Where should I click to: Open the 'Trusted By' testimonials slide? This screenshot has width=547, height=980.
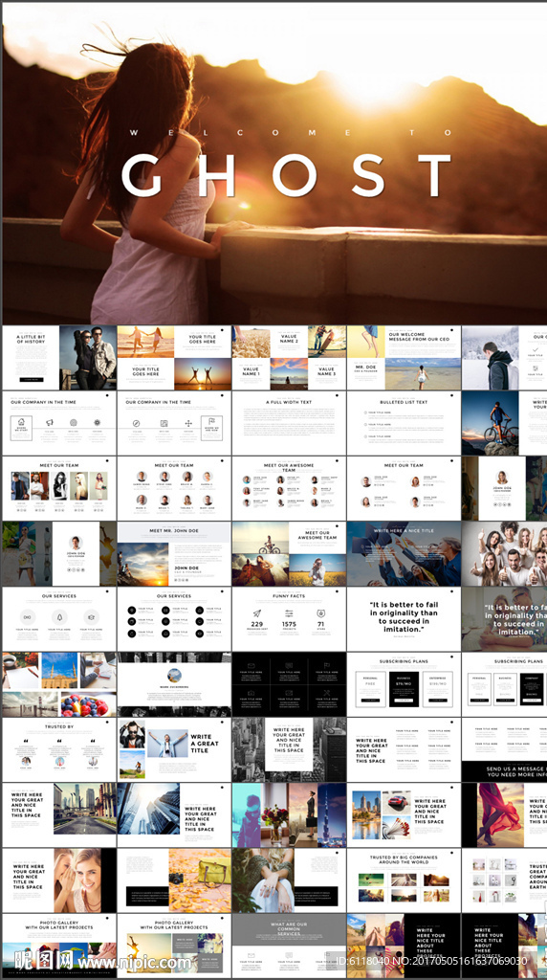click(x=59, y=749)
